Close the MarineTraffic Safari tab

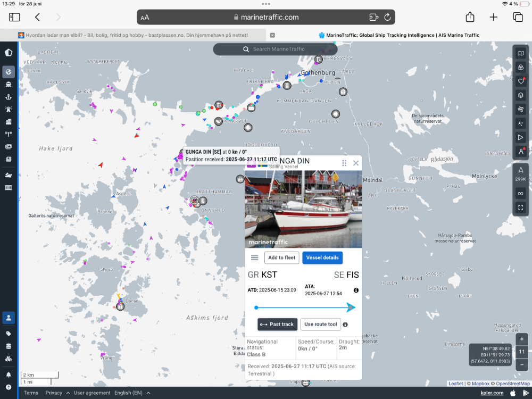(x=272, y=35)
